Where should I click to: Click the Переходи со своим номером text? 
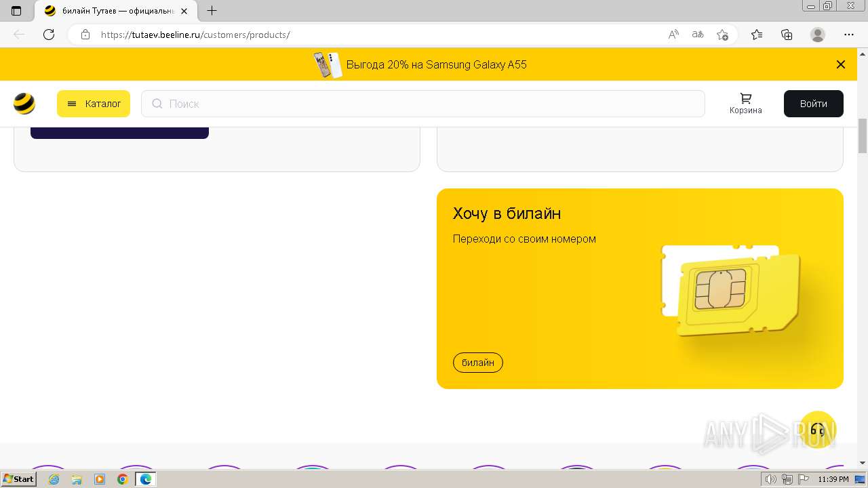click(x=524, y=239)
